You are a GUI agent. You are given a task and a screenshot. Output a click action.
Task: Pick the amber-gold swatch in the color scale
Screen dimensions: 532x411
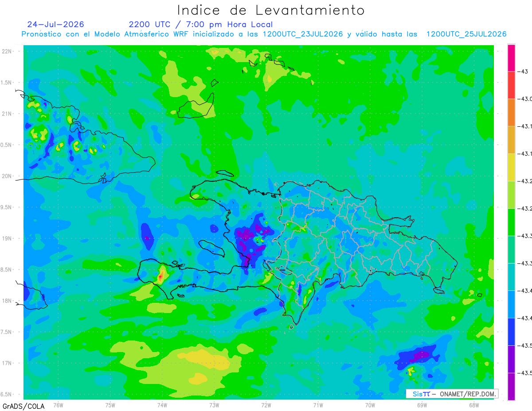511,140
